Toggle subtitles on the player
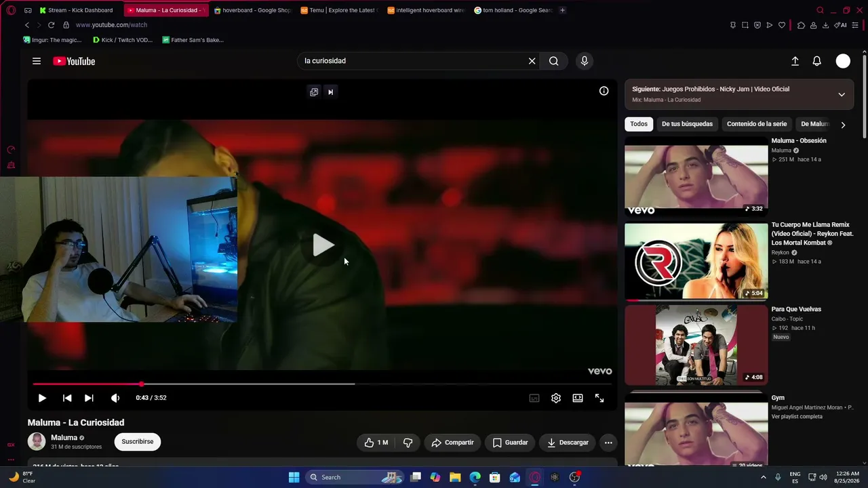 click(534, 398)
